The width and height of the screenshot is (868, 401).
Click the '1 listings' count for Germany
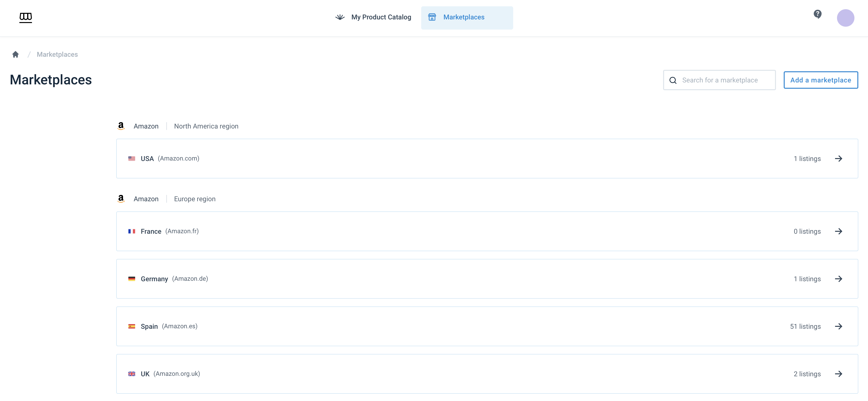807,279
